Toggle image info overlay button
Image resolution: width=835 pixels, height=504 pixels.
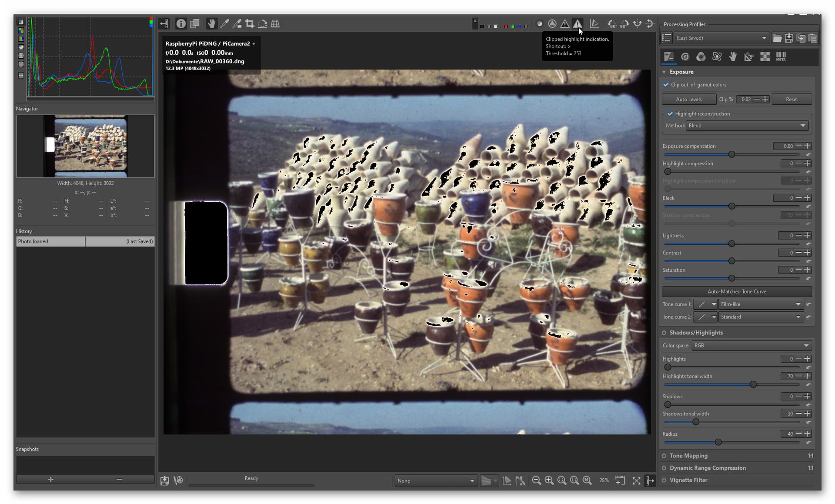(181, 24)
